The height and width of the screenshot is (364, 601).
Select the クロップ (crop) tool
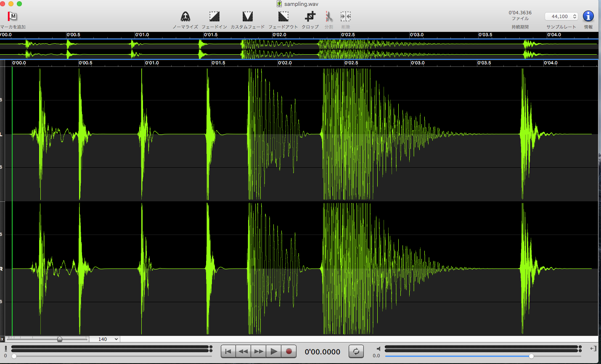click(x=310, y=17)
